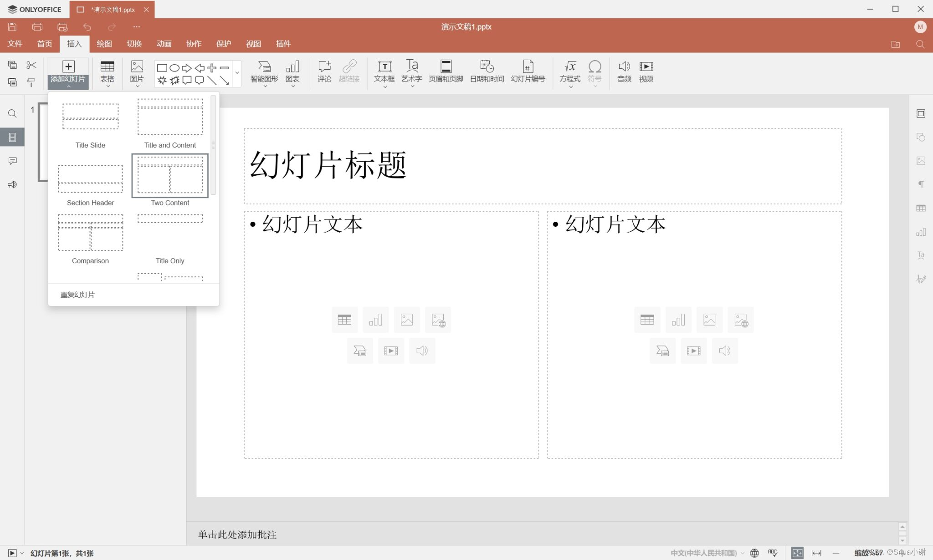Open the comments panel in left sidebar

(12, 161)
